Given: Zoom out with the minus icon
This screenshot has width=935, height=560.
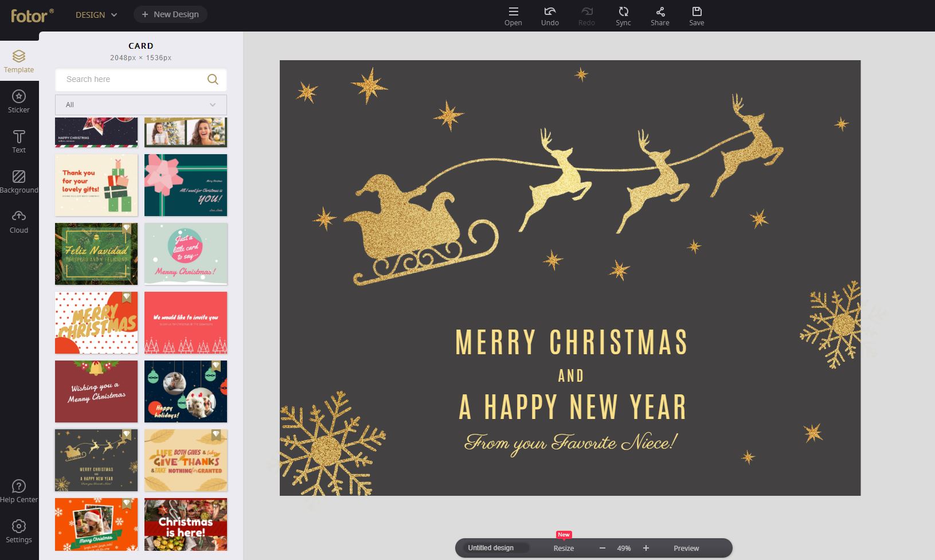Looking at the screenshot, I should [603, 548].
